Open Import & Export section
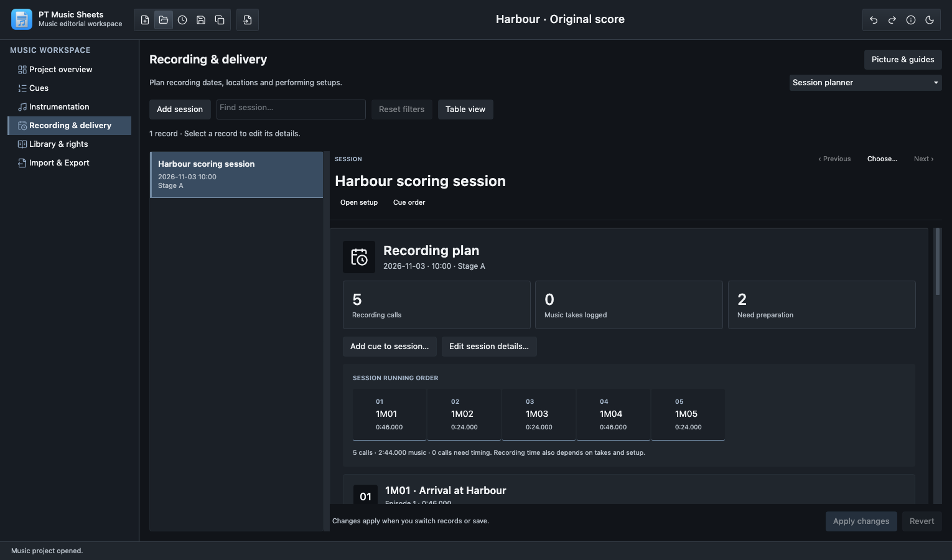Viewport: 952px width, 560px height. tap(69, 163)
